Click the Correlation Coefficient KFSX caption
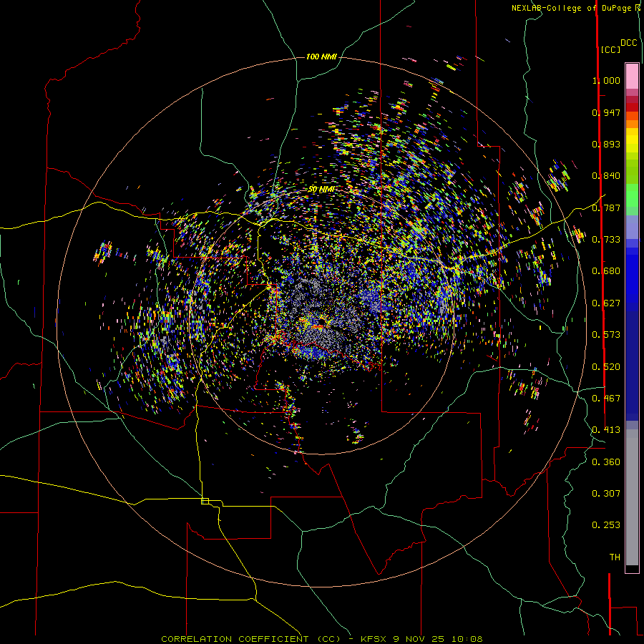The width and height of the screenshot is (644, 644). point(321,639)
